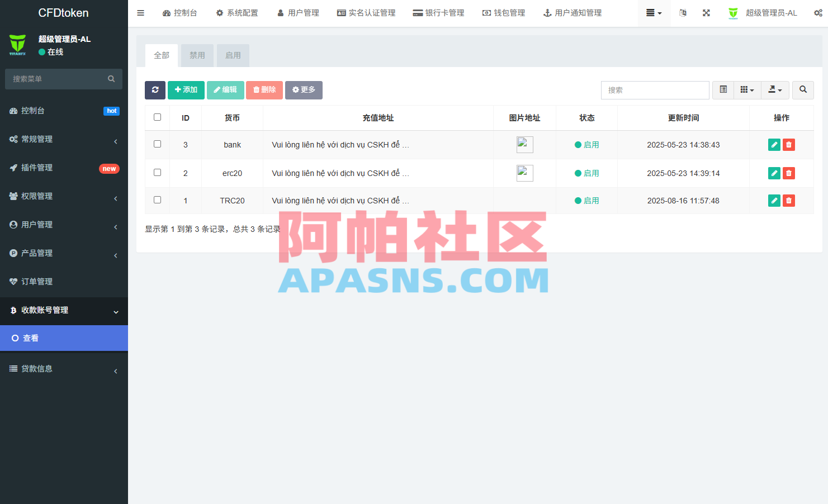Expand the 常规管理 sidebar menu
The image size is (828, 504).
pos(64,139)
